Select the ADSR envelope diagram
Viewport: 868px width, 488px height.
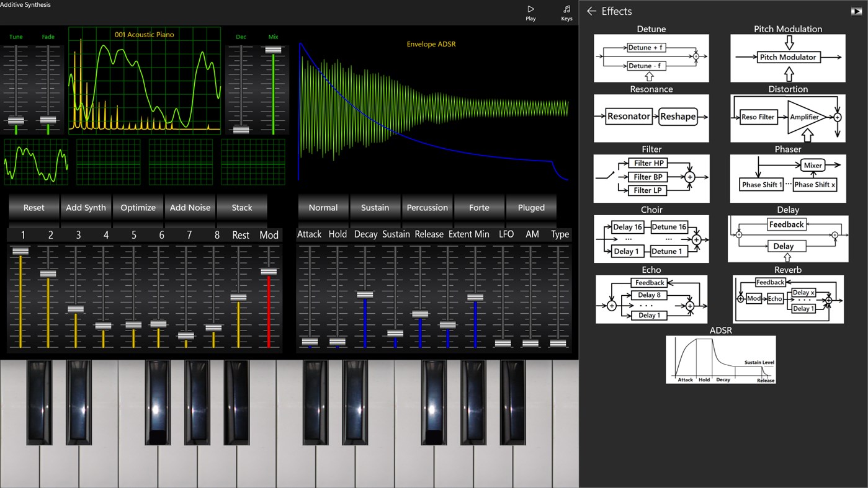(720, 360)
